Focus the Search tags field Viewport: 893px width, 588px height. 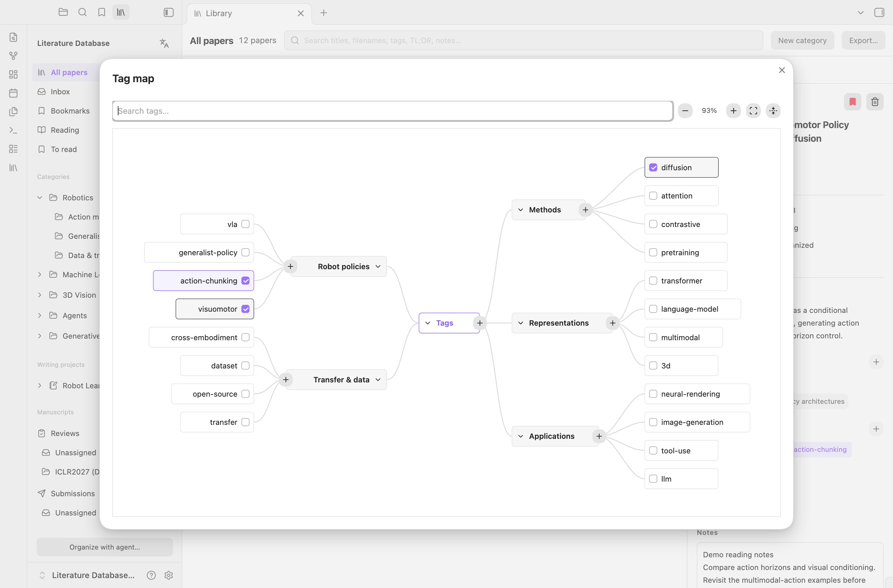click(393, 111)
